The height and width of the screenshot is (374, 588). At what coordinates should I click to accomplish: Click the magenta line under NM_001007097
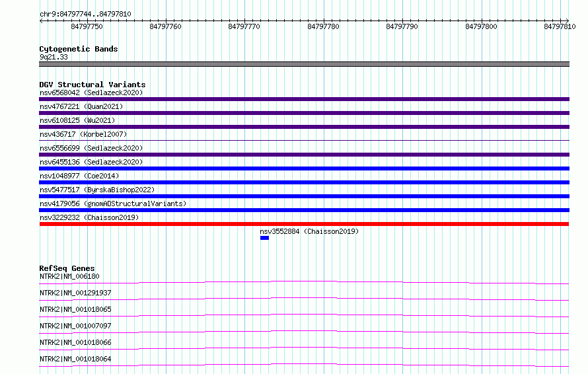(x=304, y=332)
